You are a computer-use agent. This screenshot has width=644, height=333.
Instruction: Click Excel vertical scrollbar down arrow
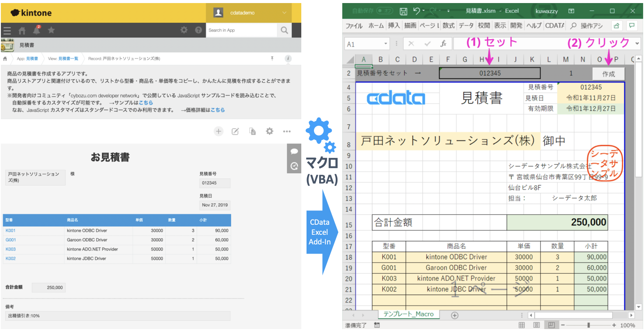(639, 306)
